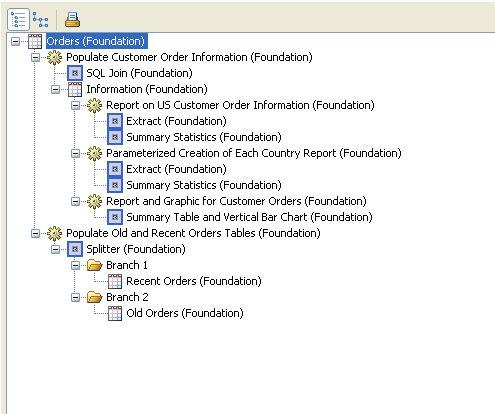Select the Orders (Foundation) table icon
The height and width of the screenshot is (414, 495).
pyautogui.click(x=35, y=41)
